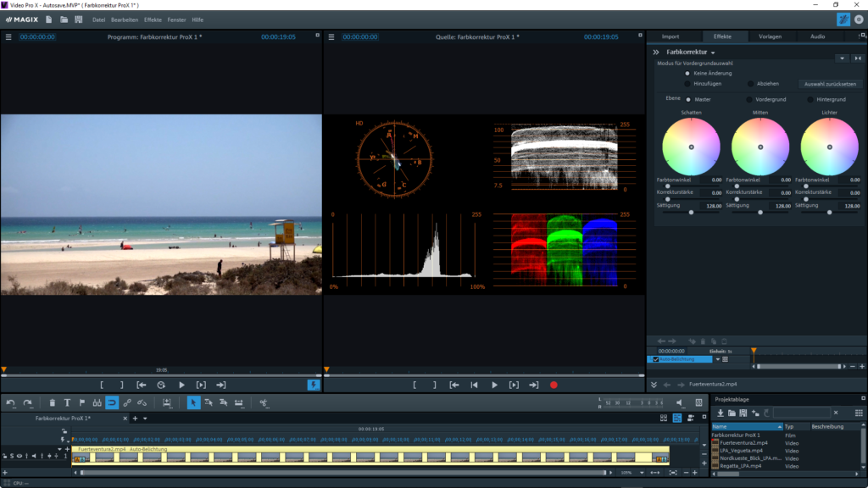Viewport: 868px width, 488px height.
Task: Open the mixer icon beside the speaker
Action: click(698, 402)
